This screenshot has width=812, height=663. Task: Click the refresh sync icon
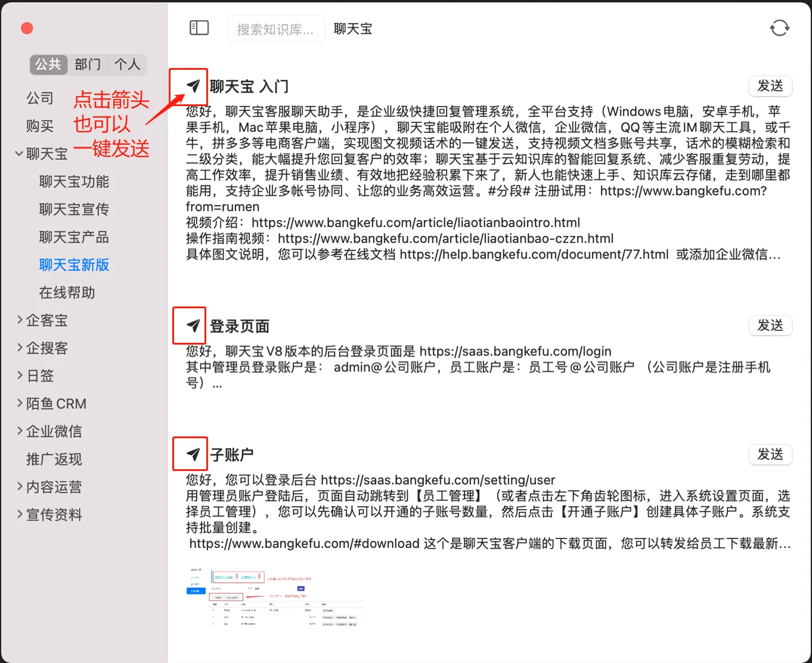[x=779, y=28]
